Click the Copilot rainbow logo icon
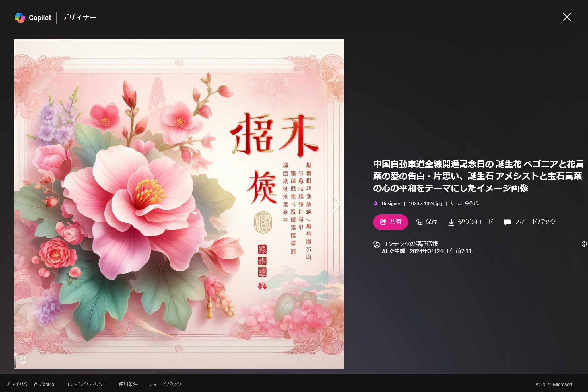Image resolution: width=588 pixels, height=392 pixels. tap(20, 18)
